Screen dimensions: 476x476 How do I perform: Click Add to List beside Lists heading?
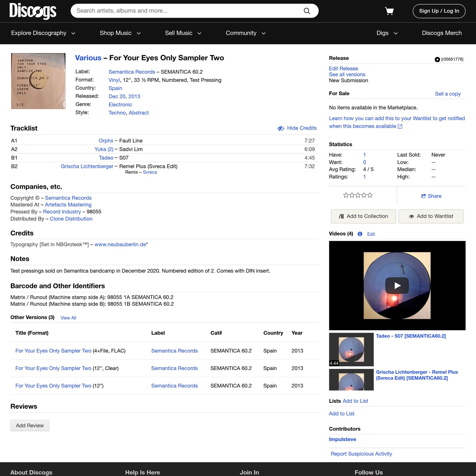355,401
